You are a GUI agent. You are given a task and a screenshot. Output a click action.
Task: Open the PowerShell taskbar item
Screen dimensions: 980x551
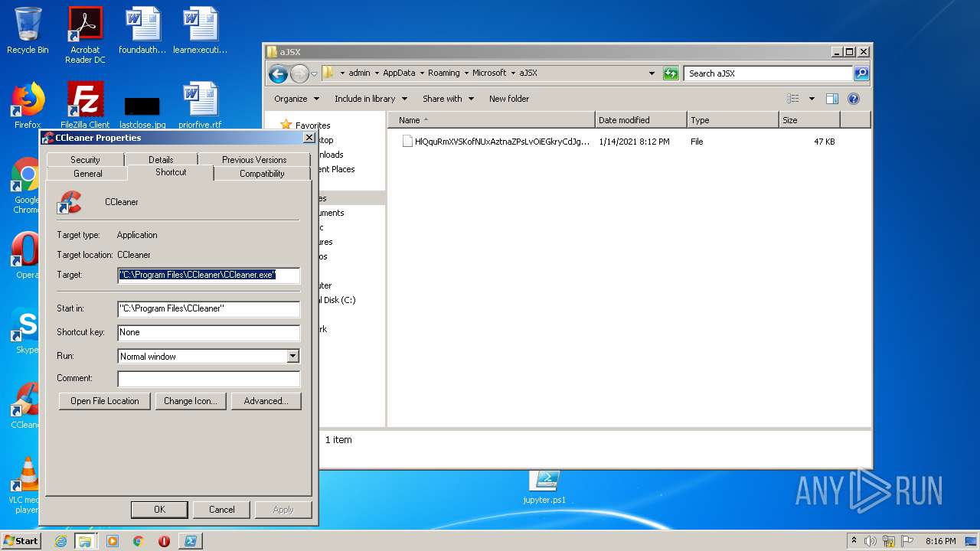(191, 541)
